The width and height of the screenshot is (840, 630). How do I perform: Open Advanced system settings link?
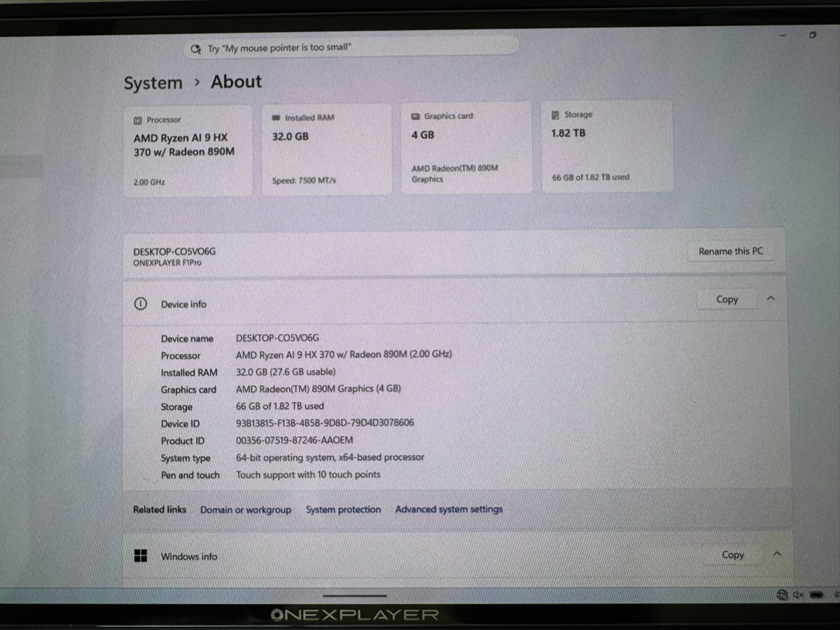[449, 509]
